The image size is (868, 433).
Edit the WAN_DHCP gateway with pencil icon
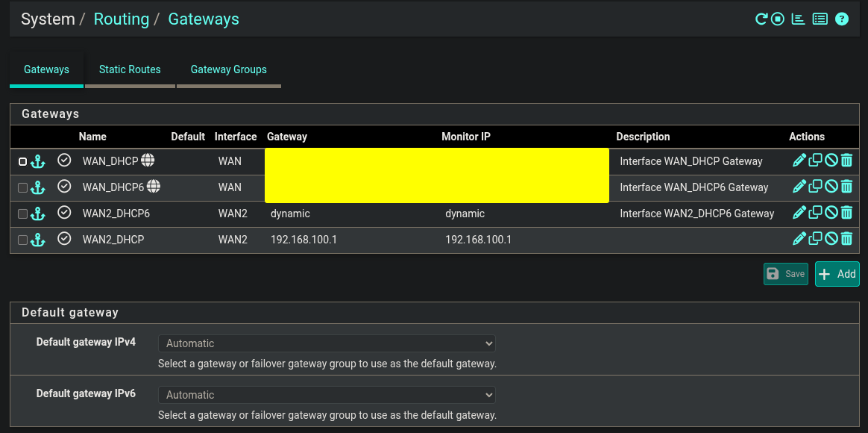click(799, 161)
